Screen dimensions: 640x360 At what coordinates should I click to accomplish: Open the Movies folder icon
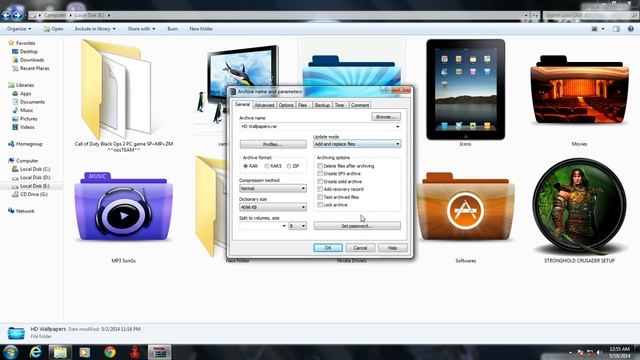click(580, 89)
